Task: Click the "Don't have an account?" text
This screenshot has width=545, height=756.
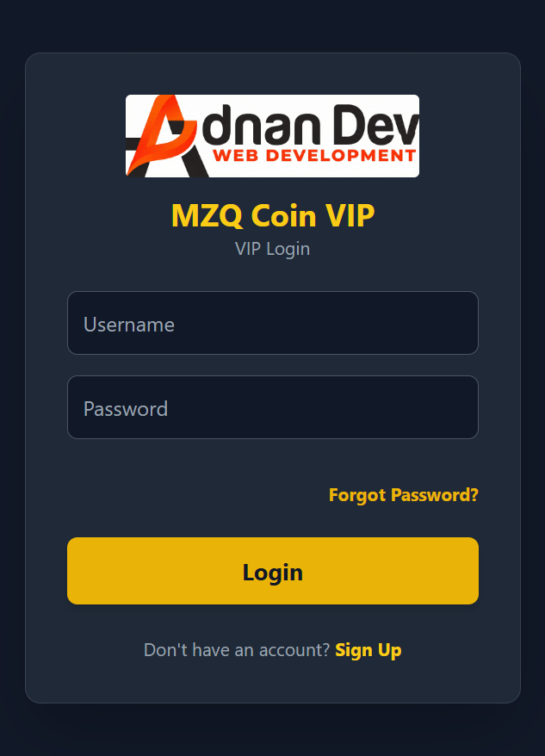Action: [x=237, y=650]
